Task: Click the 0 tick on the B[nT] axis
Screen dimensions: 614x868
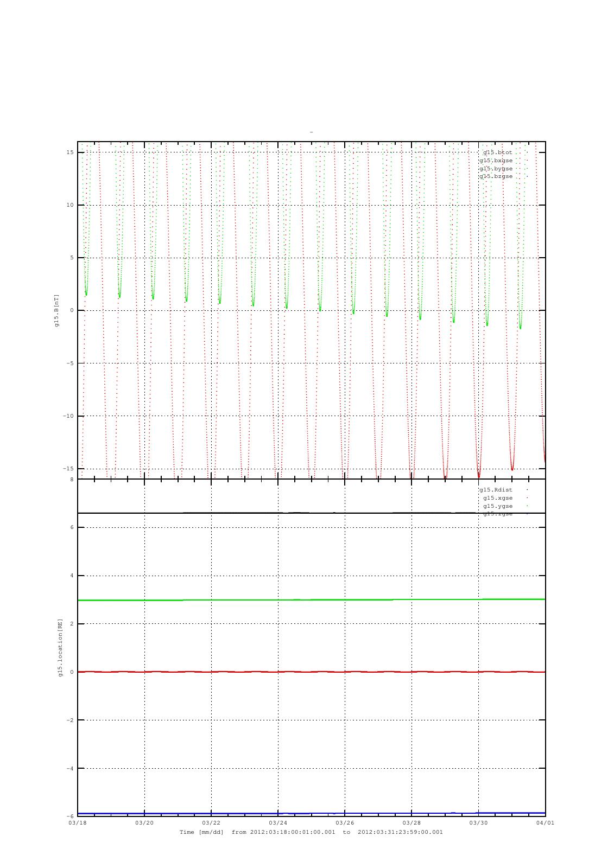Action: pyautogui.click(x=72, y=310)
